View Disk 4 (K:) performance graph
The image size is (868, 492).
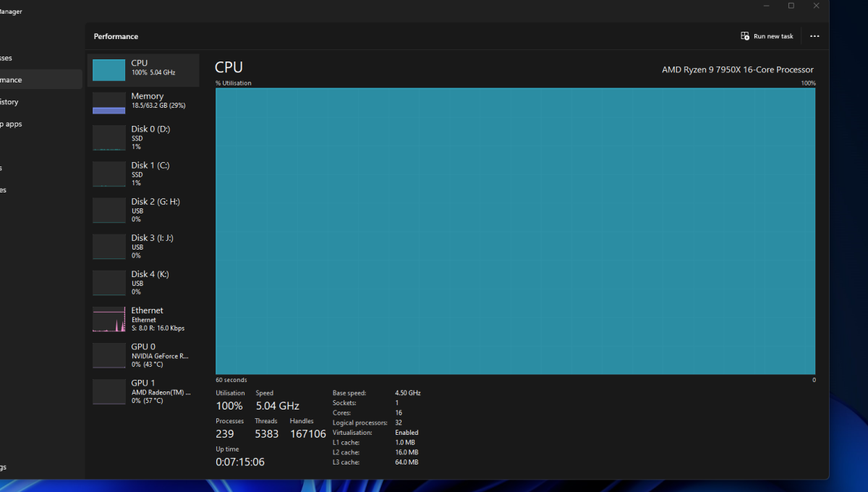point(143,282)
